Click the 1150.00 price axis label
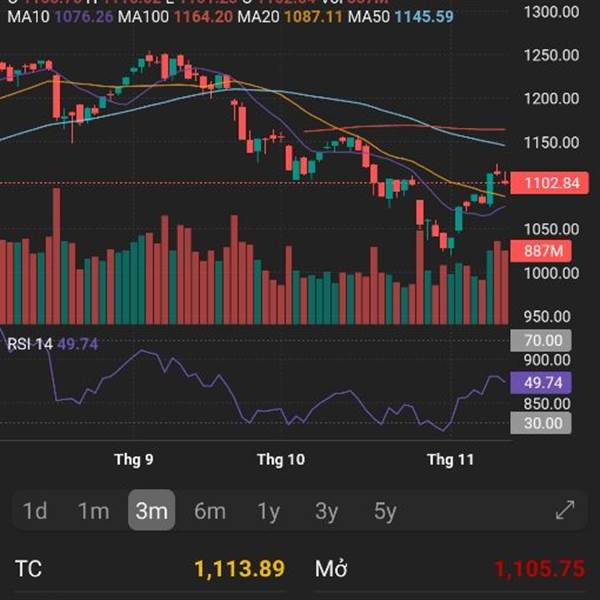Screen dimensions: 600x600 tap(551, 143)
